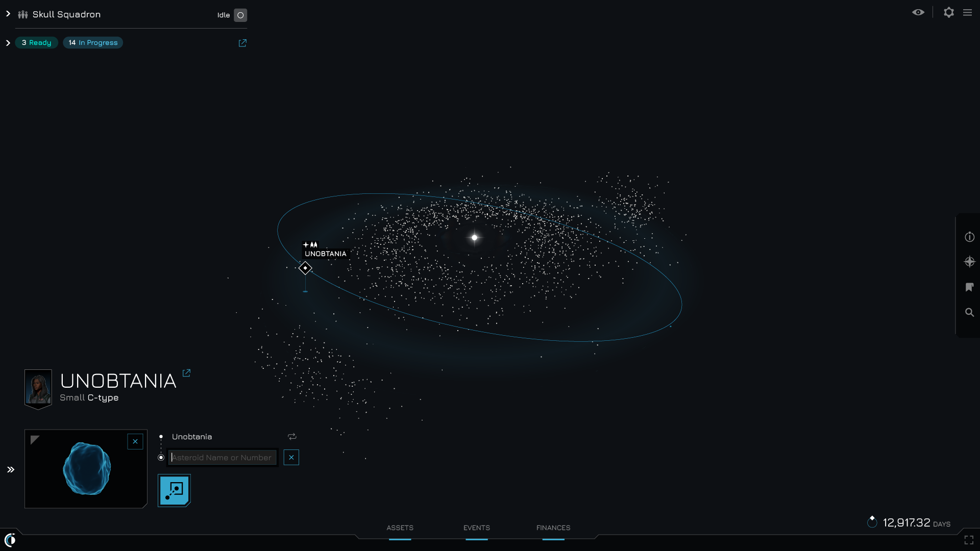This screenshot has width=980, height=551.
Task: Open action items in external panel icon
Action: click(242, 43)
